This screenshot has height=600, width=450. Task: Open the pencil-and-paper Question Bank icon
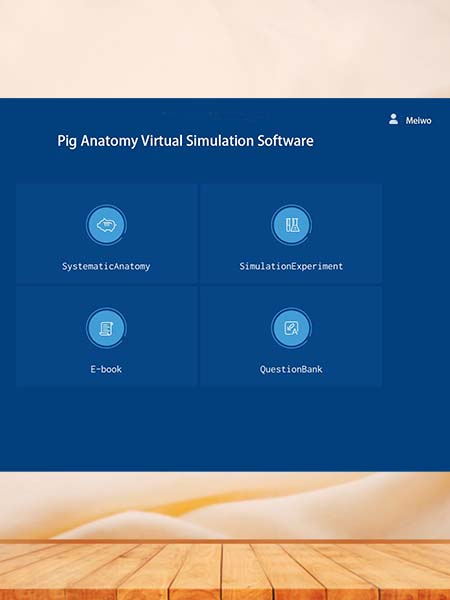(292, 328)
